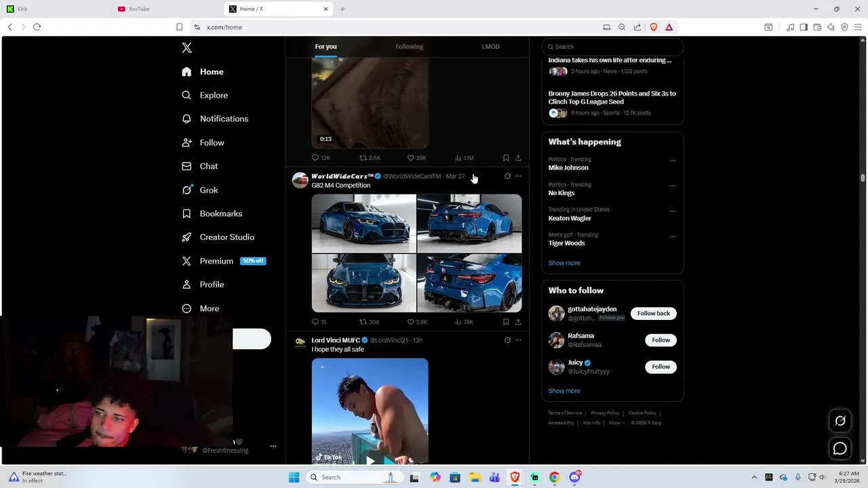Open Premium 50% off item
Viewport: 868px width, 488px height.
coord(224,261)
